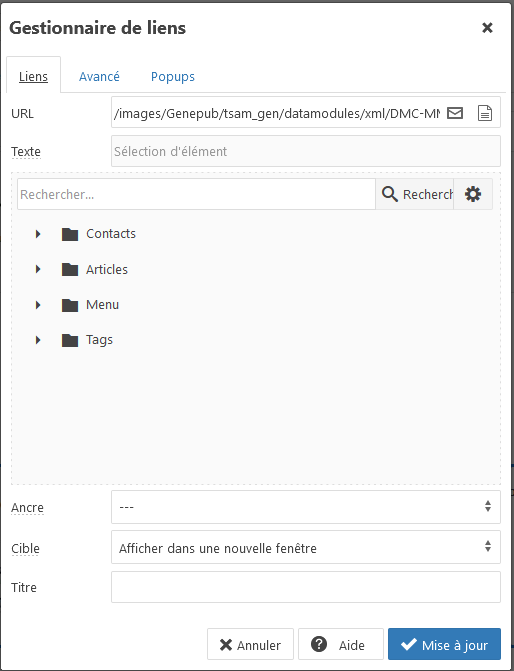Image resolution: width=514 pixels, height=671 pixels.
Task: Focus the Titre input field
Action: click(x=306, y=587)
